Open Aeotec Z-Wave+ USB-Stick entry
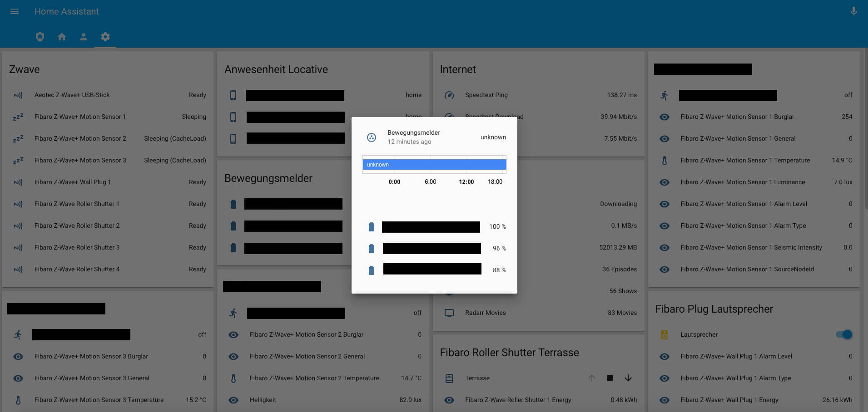Screen dimensions: 868x412 (72, 95)
